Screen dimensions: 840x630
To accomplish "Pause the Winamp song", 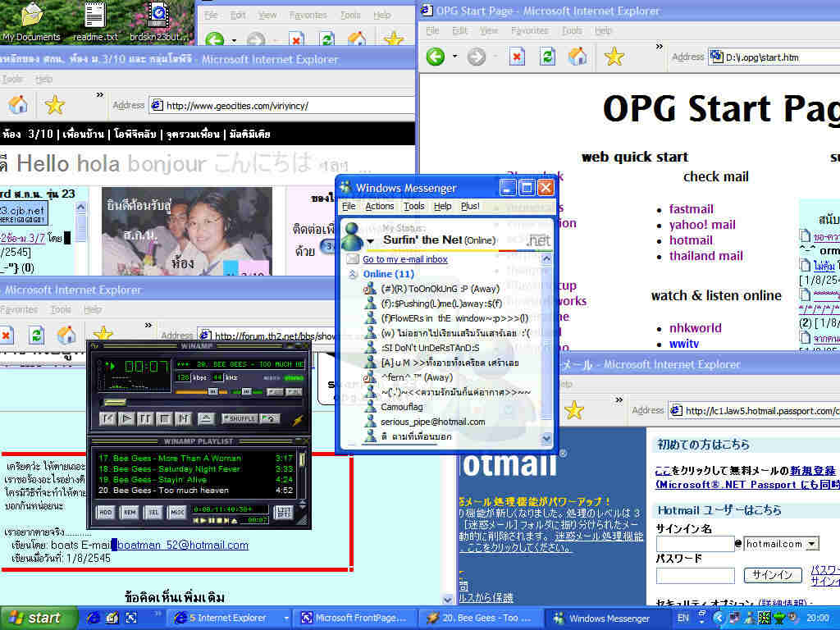I will tap(145, 418).
